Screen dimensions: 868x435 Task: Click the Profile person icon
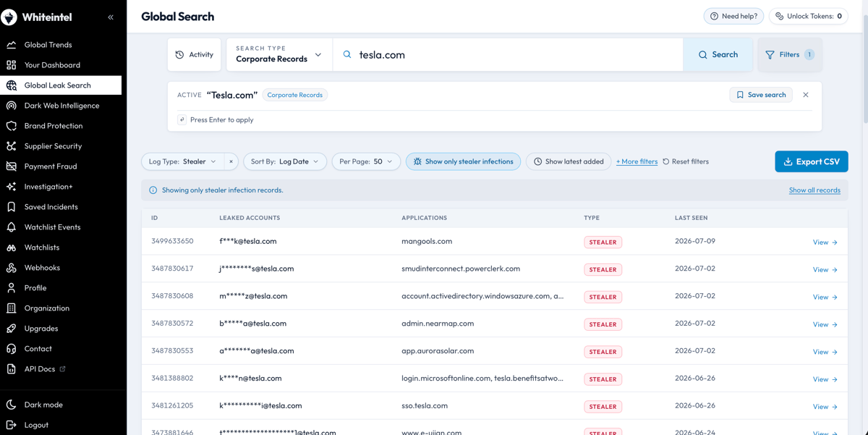point(12,288)
